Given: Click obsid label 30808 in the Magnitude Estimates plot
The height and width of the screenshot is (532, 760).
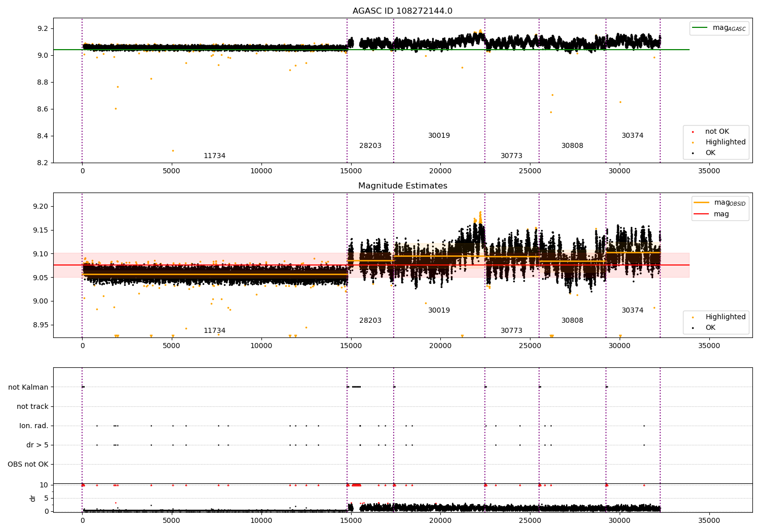Looking at the screenshot, I should coord(572,321).
